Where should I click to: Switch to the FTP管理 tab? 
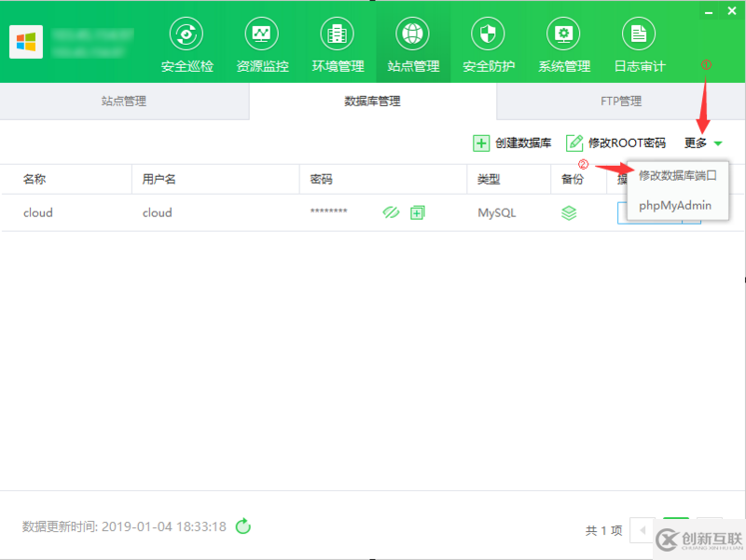[621, 102]
